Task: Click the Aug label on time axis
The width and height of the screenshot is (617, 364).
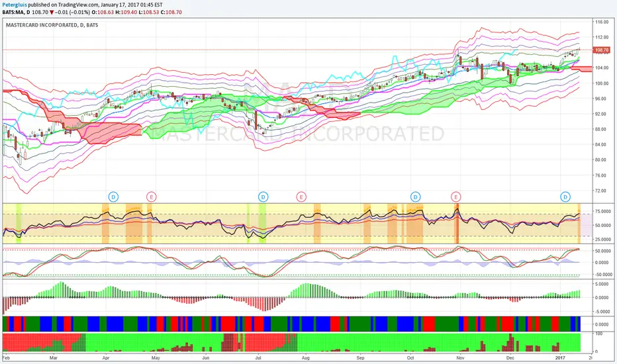Action: pyautogui.click(x=306, y=357)
